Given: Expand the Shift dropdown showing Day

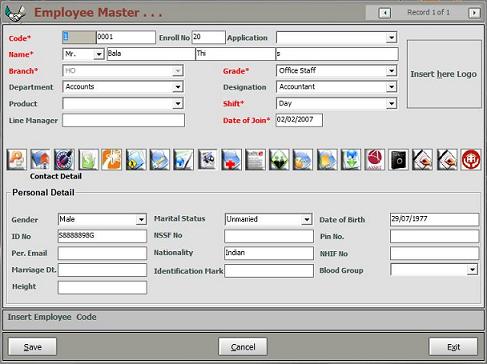Looking at the screenshot, I should [392, 103].
